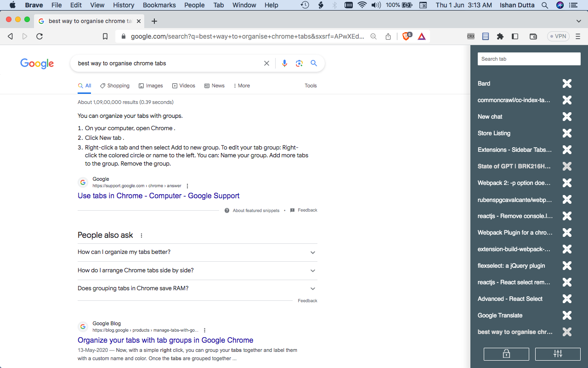Open the puzzle-piece Extensions menu icon
Viewport: 588px width, 368px height.
click(x=500, y=36)
